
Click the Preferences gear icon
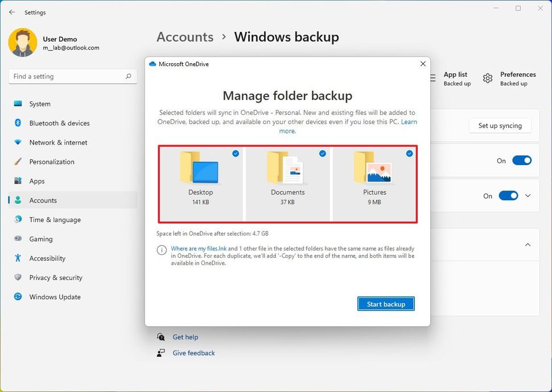pyautogui.click(x=488, y=79)
